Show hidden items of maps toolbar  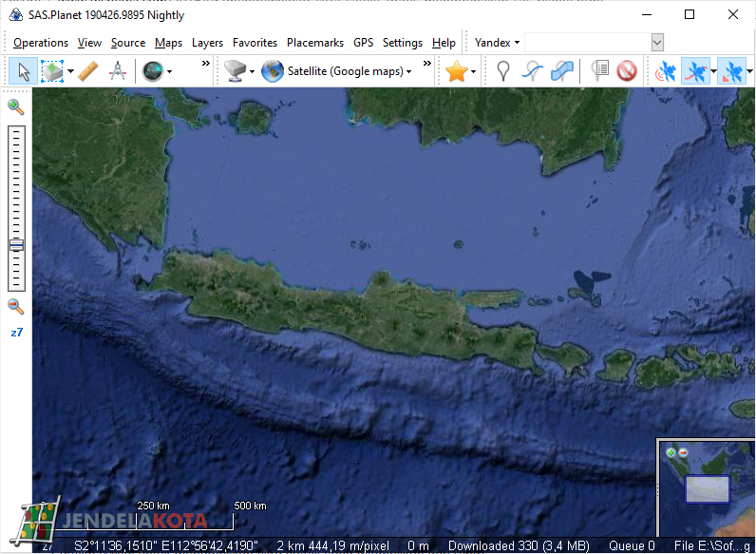[x=426, y=64]
